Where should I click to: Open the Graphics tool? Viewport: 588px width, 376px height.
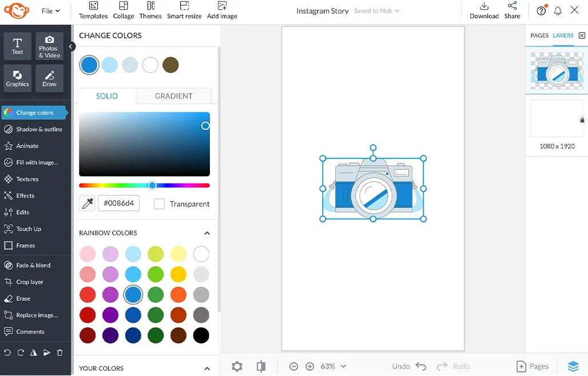pyautogui.click(x=17, y=78)
